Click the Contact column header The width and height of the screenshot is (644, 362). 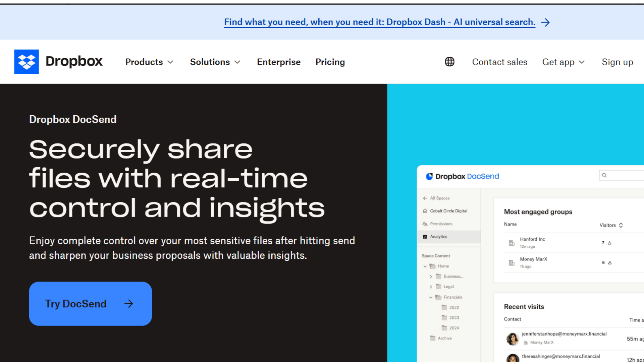(x=512, y=319)
